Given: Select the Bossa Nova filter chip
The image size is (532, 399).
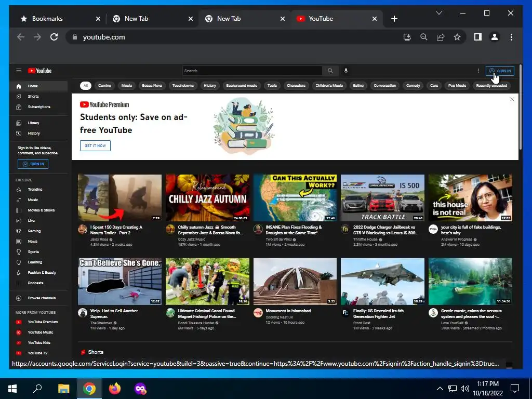Looking at the screenshot, I should pyautogui.click(x=152, y=86).
